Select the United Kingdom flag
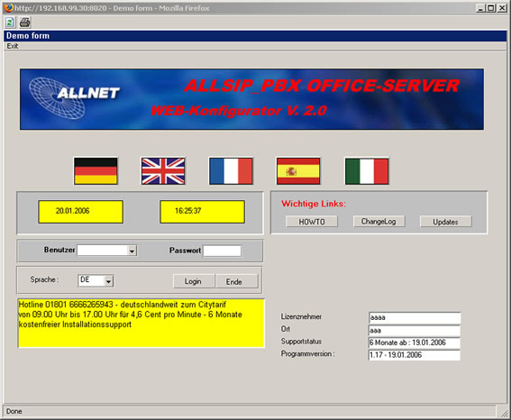 [163, 171]
